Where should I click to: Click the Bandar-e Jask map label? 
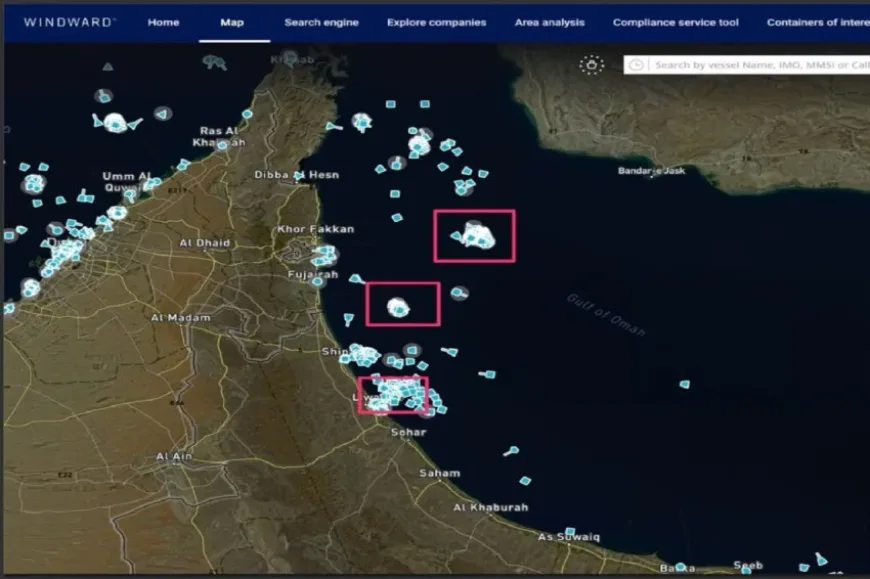tap(651, 171)
